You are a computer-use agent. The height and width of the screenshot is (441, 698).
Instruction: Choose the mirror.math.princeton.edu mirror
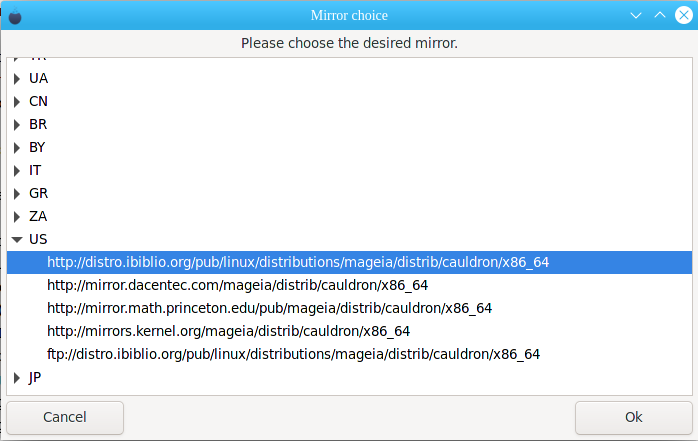click(349, 308)
